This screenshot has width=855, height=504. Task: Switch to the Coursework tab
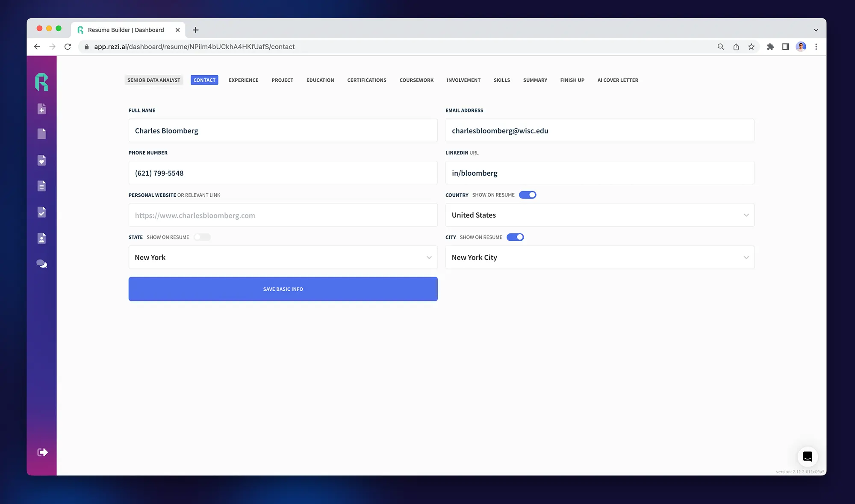coord(416,80)
